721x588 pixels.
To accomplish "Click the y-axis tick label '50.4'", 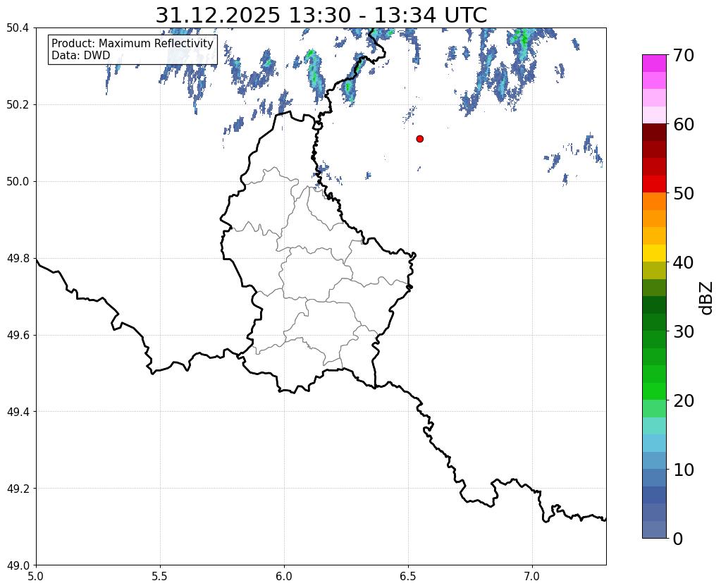I will click(18, 28).
